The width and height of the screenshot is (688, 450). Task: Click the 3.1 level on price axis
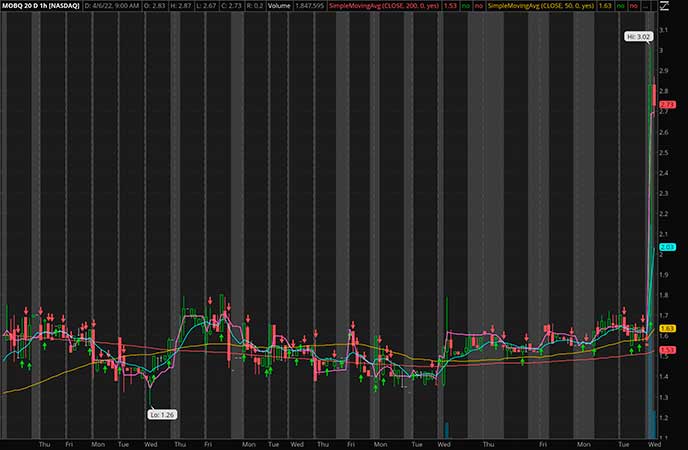(664, 28)
